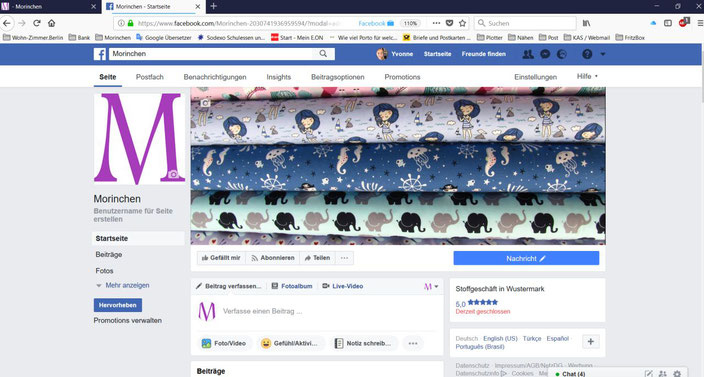Click the Gefällt mir button
Viewport: 704px width, 377px height.
[221, 258]
